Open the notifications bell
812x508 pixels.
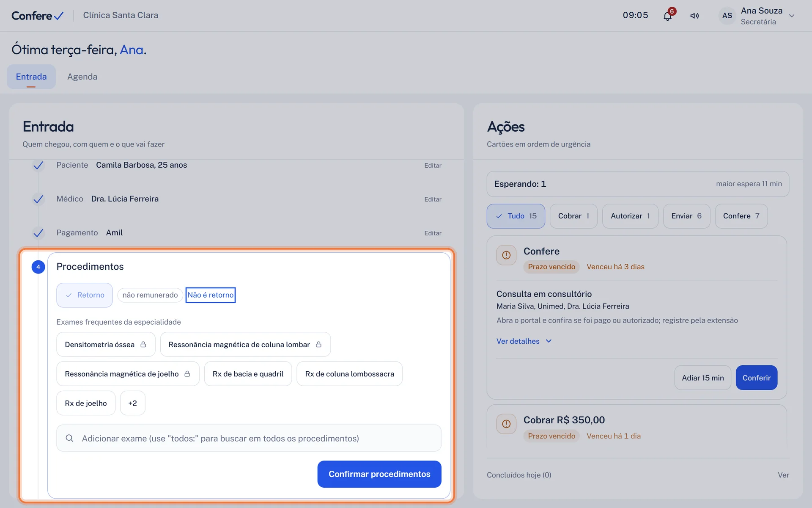(667, 16)
